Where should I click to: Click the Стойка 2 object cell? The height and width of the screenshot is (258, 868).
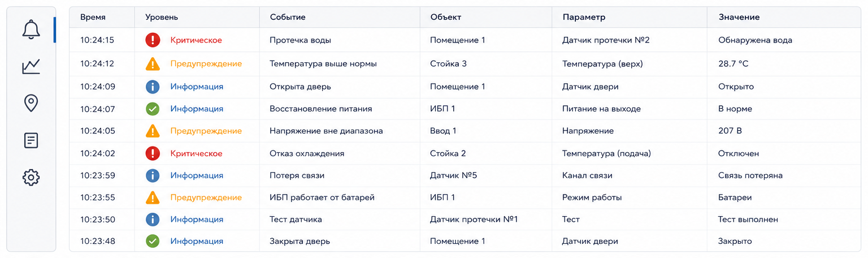coord(448,153)
